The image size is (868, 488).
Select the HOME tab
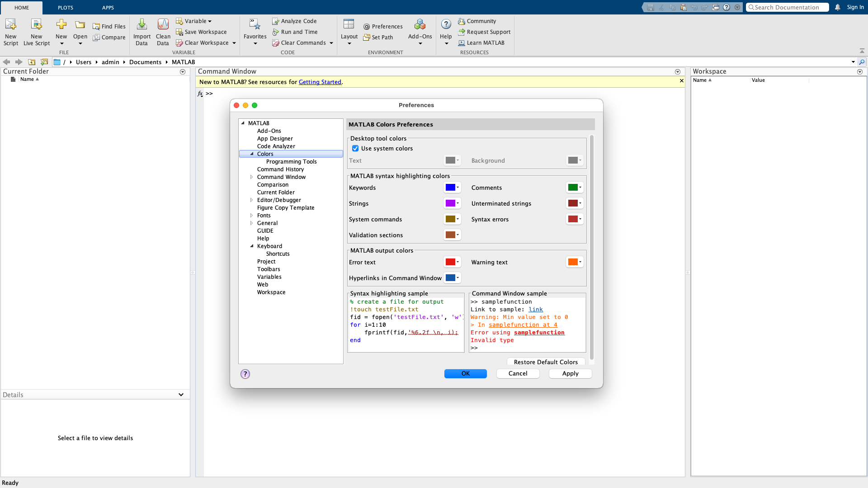tap(22, 8)
